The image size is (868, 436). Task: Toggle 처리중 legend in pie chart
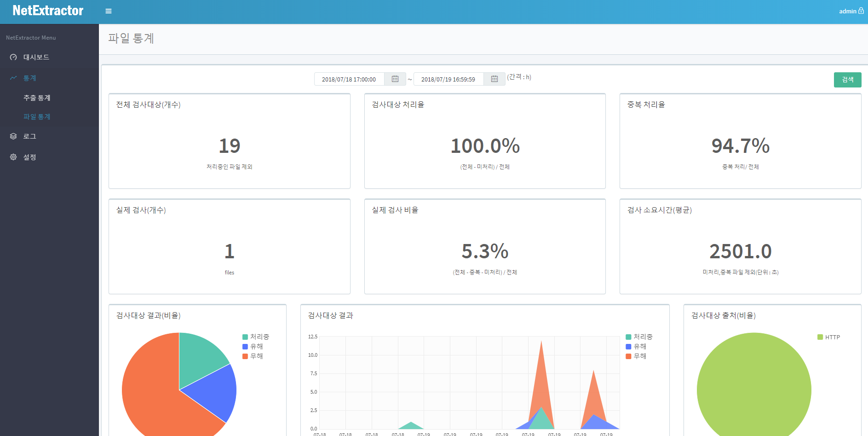(x=256, y=337)
